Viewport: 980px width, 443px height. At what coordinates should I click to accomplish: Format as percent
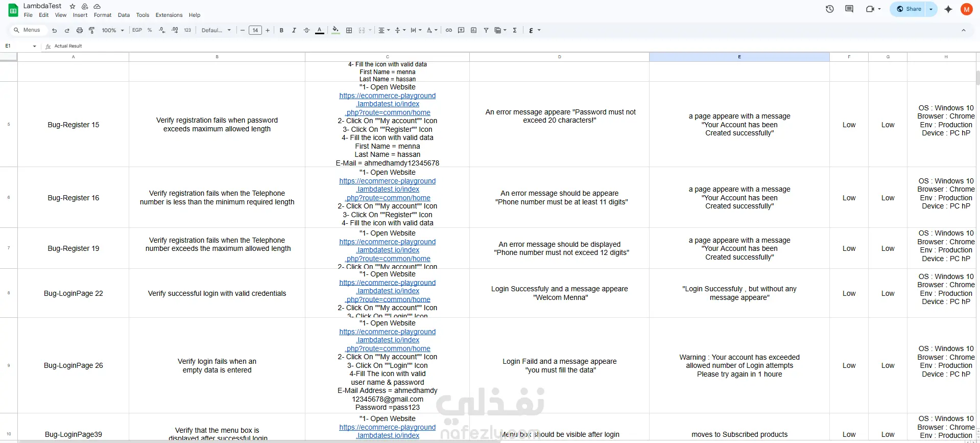[x=150, y=30]
